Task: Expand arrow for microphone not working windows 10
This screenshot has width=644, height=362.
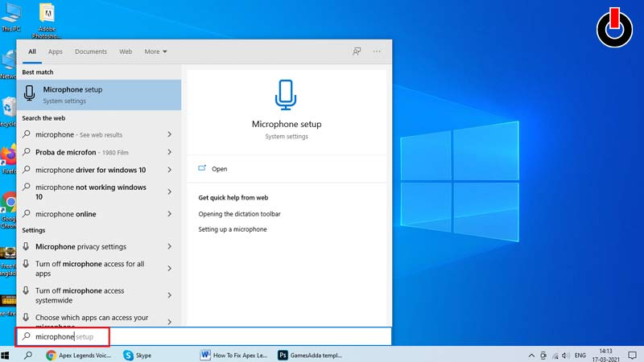Action: [x=169, y=191]
